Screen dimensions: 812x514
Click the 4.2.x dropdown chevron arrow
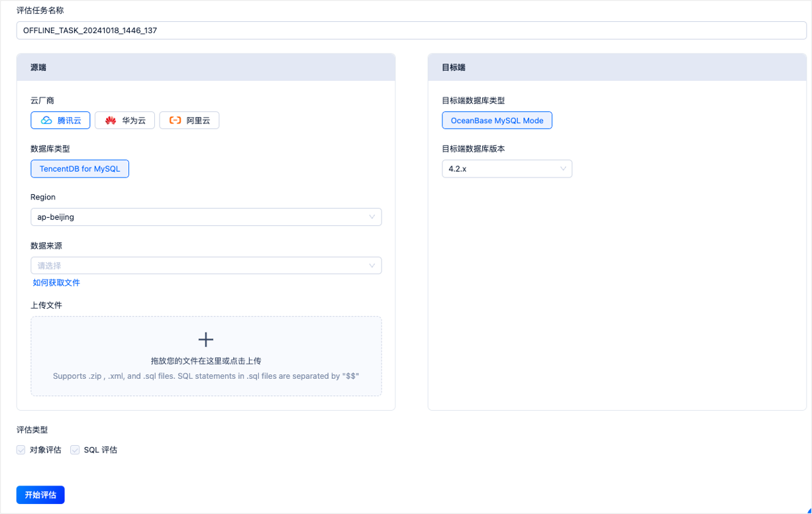click(x=564, y=169)
